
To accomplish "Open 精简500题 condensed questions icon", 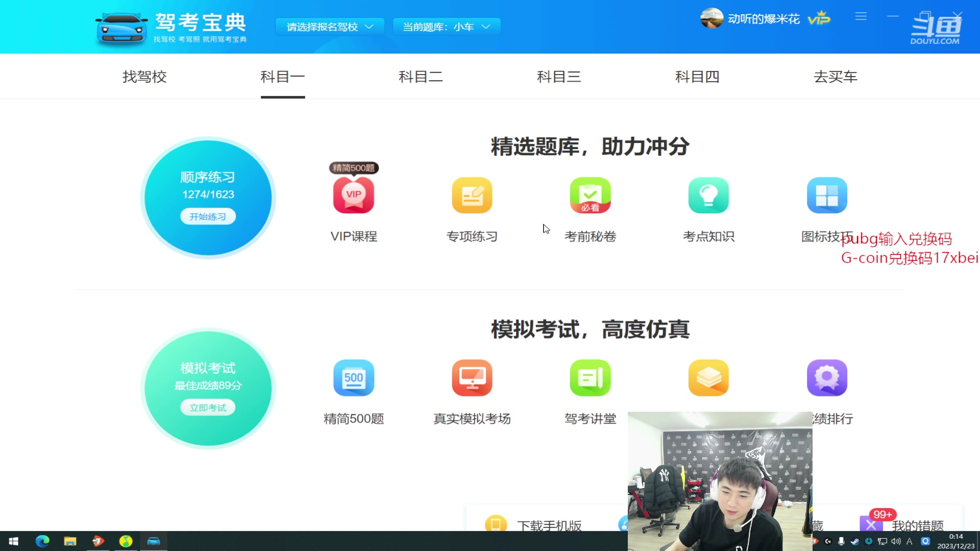I will click(x=353, y=378).
